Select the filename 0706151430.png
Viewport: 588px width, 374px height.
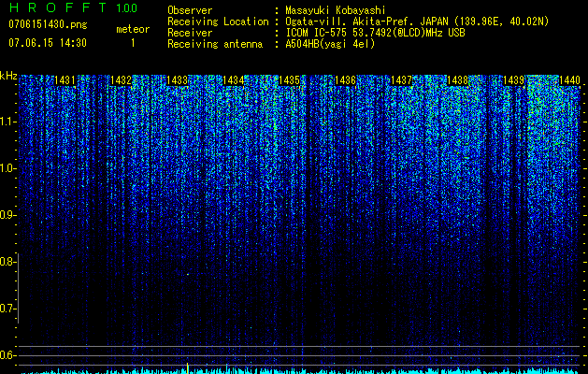[x=48, y=24]
